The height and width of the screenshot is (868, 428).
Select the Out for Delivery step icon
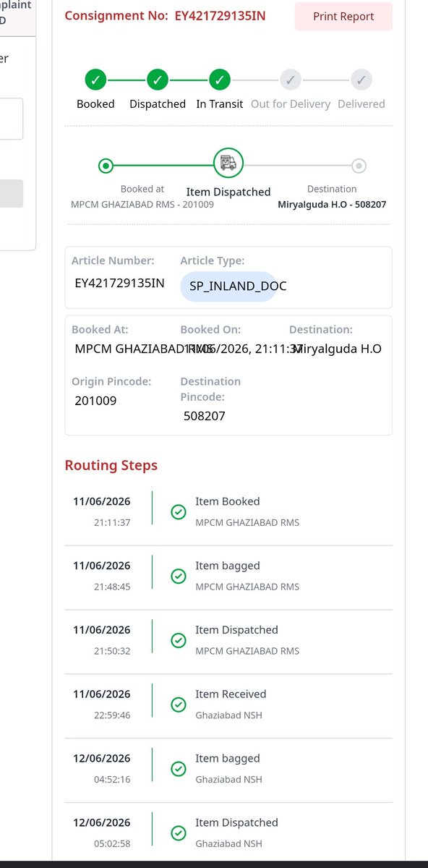point(291,80)
